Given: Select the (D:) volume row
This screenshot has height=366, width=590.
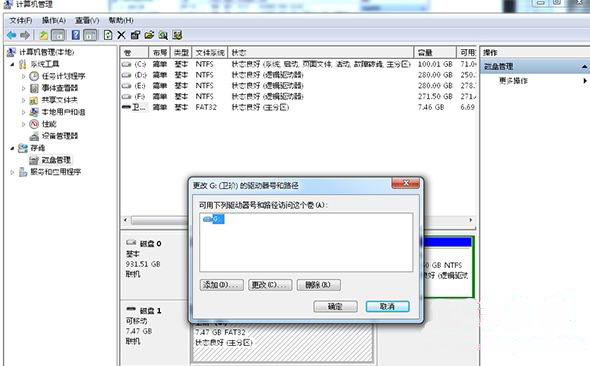Looking at the screenshot, I should 299,75.
